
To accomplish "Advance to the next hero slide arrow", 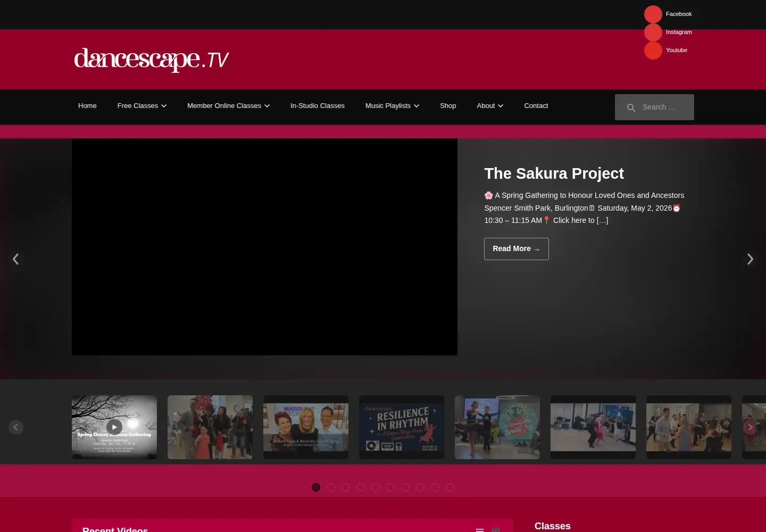I will click(750, 259).
